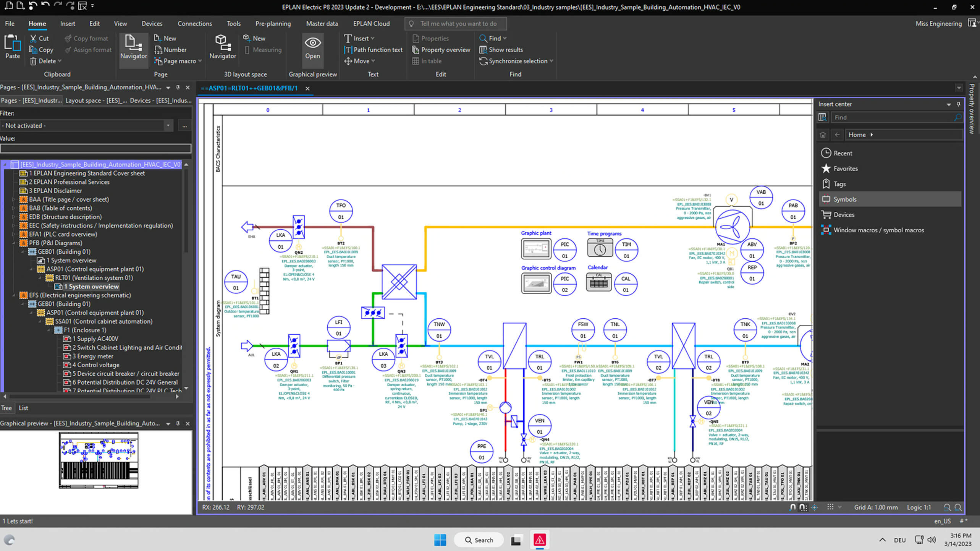Toggle object snap in status bar
This screenshot has width=980, height=551.
(x=793, y=507)
